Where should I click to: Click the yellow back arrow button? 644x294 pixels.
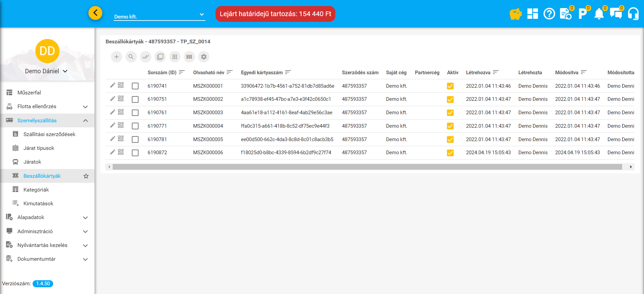(x=96, y=13)
